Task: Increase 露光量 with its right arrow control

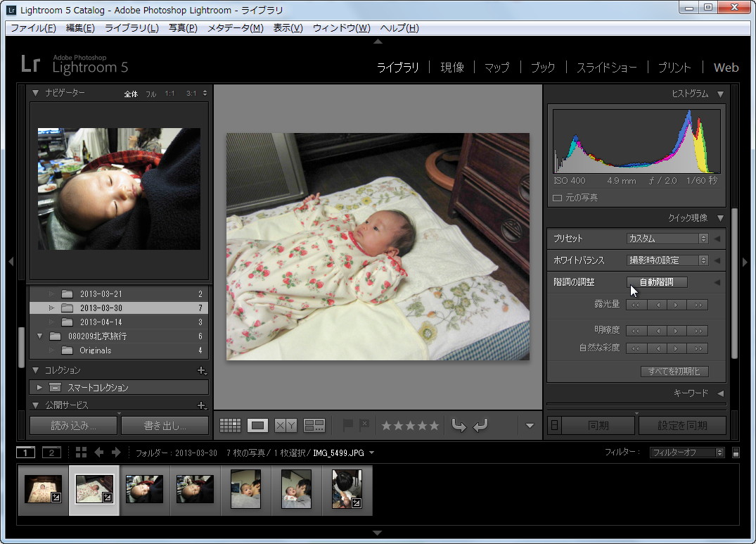Action: tap(677, 304)
